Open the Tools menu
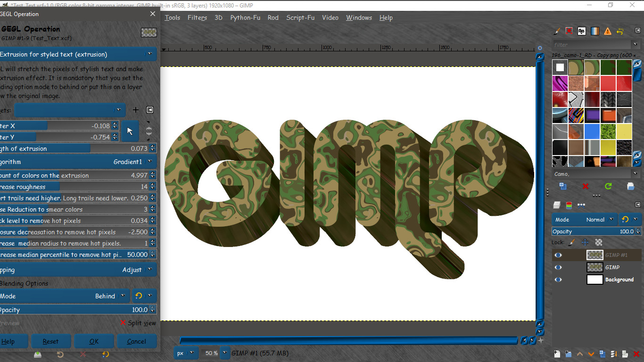The image size is (644, 362). tap(173, 18)
